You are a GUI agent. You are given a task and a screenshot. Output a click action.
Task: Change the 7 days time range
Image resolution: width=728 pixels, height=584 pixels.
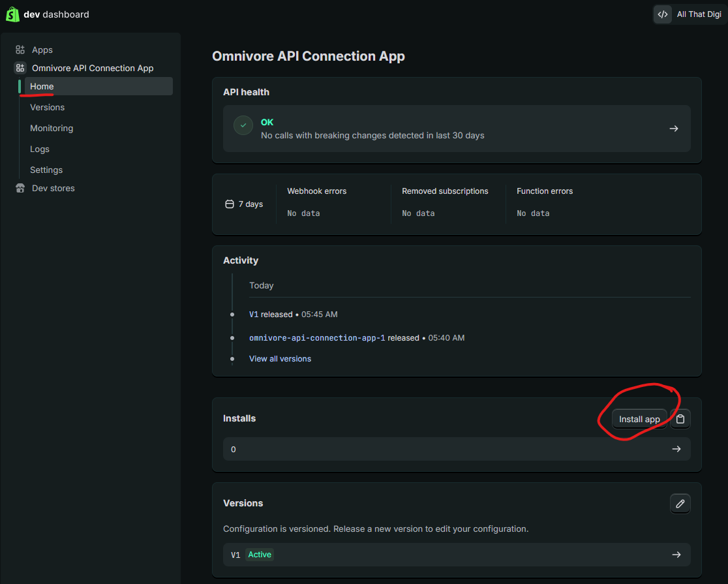click(x=244, y=204)
